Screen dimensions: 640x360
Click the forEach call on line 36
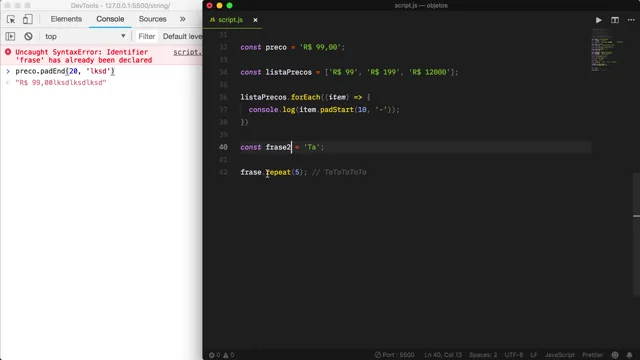[x=306, y=97]
